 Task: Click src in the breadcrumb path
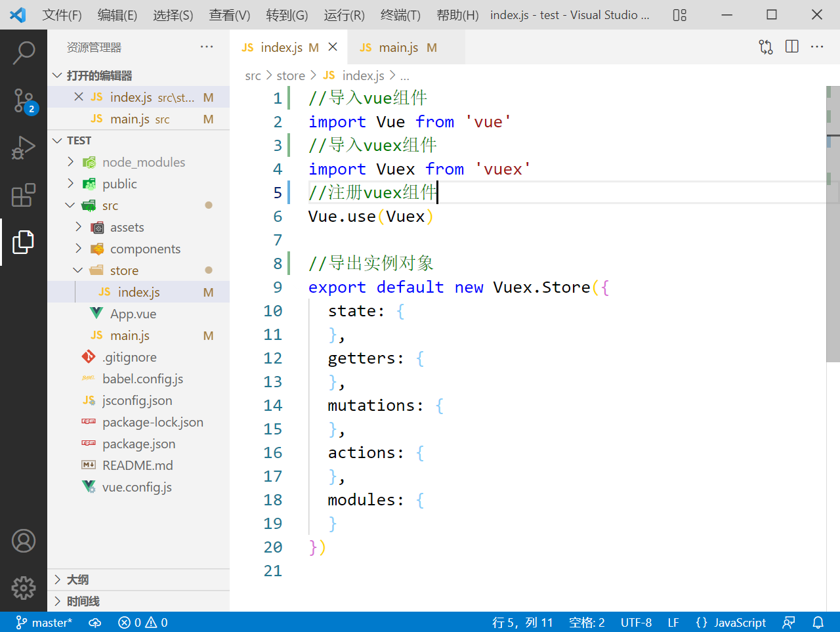pyautogui.click(x=253, y=75)
